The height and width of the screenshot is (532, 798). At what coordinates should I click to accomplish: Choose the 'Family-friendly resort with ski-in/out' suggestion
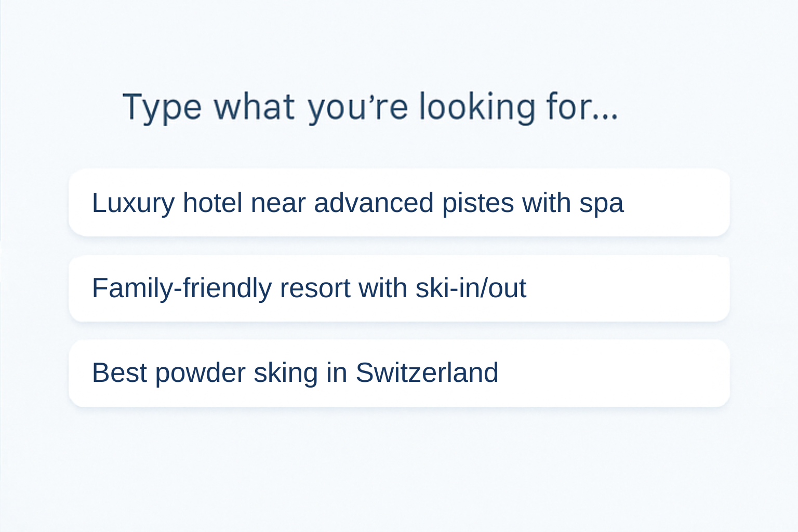pos(399,288)
